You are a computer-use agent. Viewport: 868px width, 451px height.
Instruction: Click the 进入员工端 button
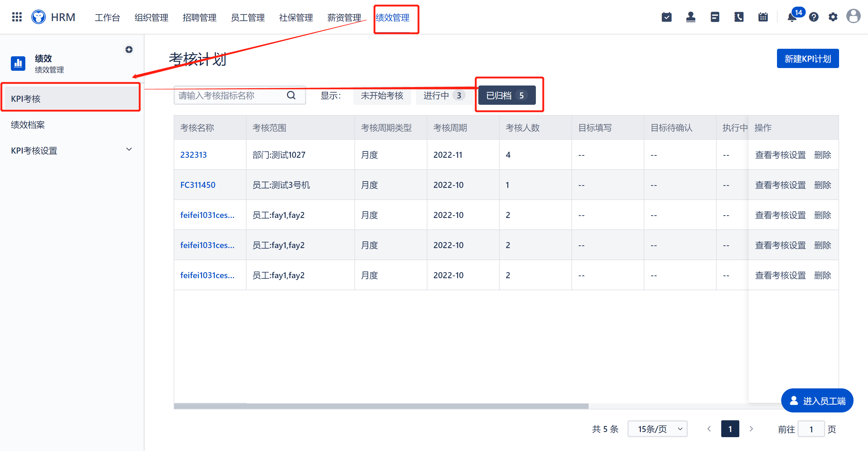817,400
